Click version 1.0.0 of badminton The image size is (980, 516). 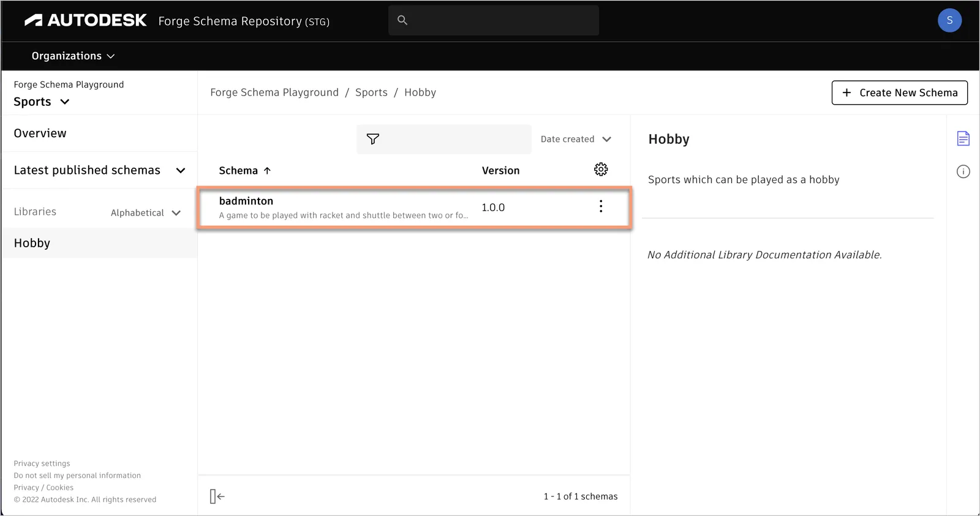(493, 208)
